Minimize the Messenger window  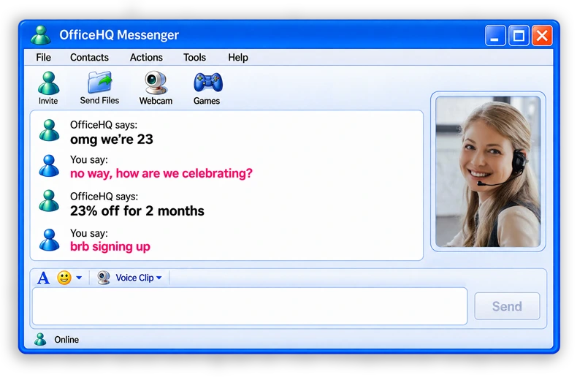[495, 36]
